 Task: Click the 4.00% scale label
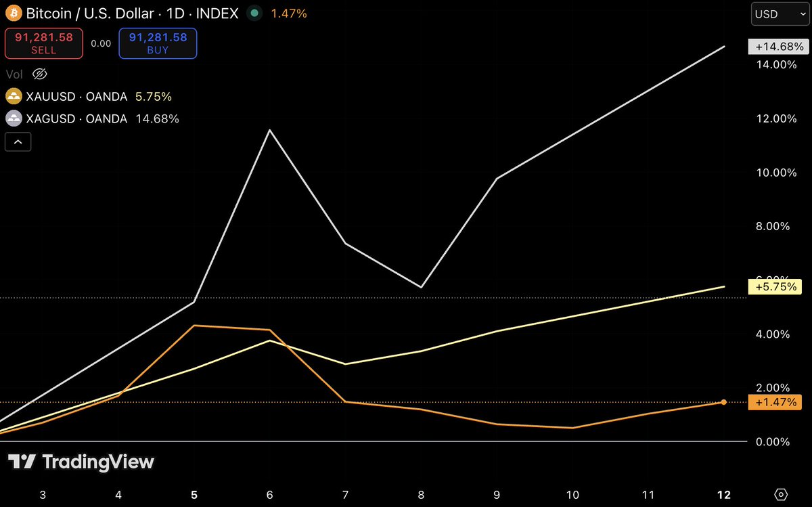click(x=772, y=334)
